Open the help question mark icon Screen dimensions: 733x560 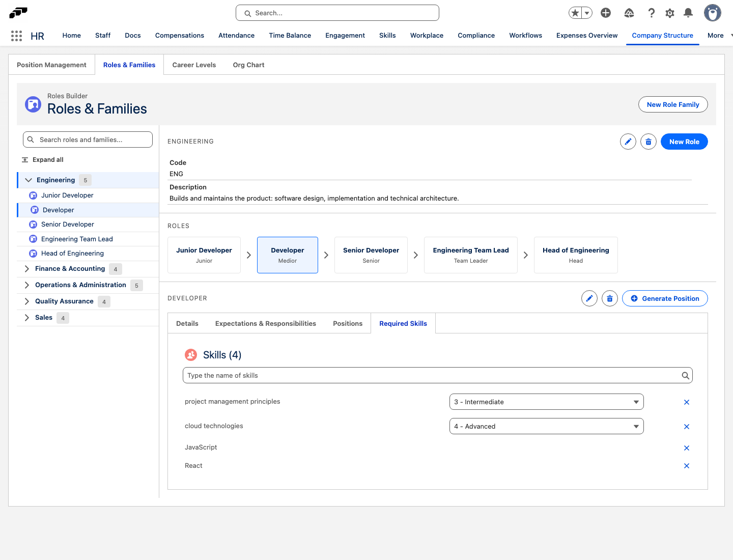click(x=651, y=13)
